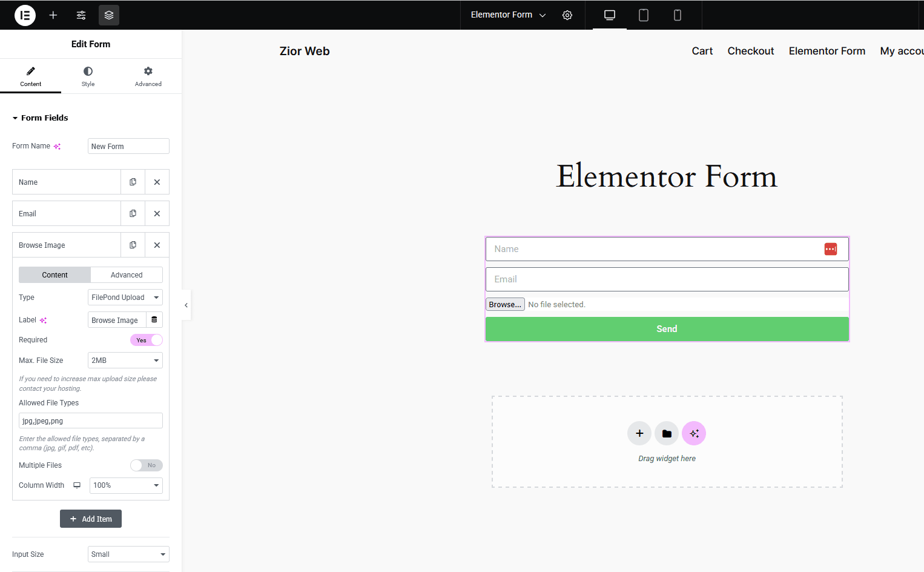
Task: Switch to tablet preview mode
Action: (x=644, y=15)
